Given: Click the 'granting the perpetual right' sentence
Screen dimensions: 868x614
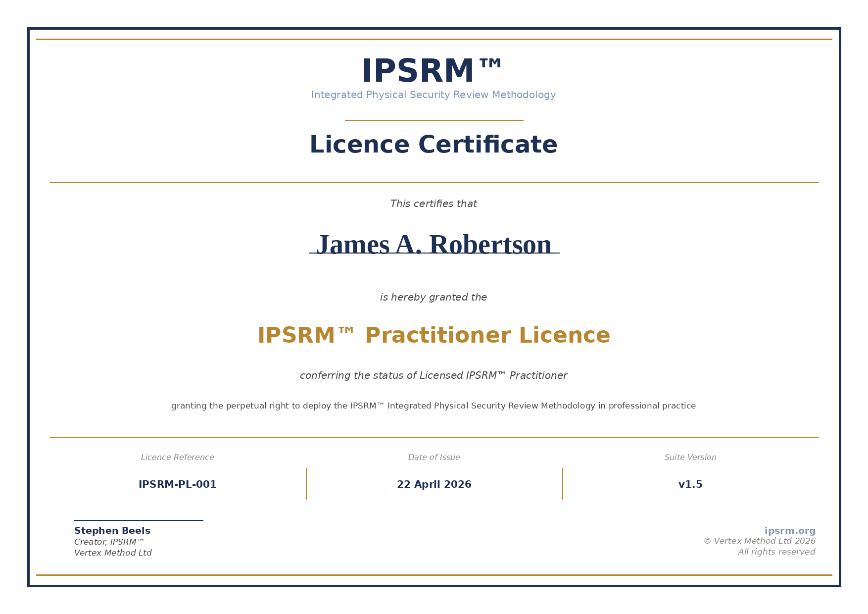Looking at the screenshot, I should 434,406.
